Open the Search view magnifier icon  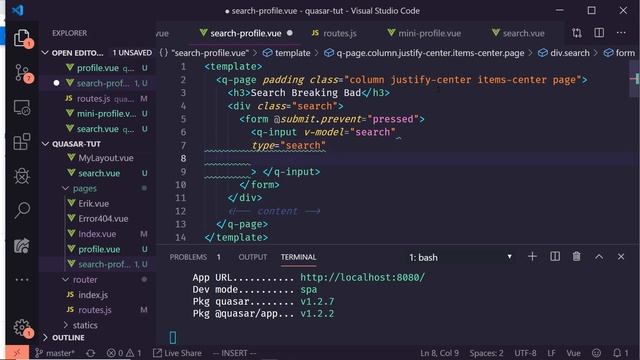coord(22,211)
